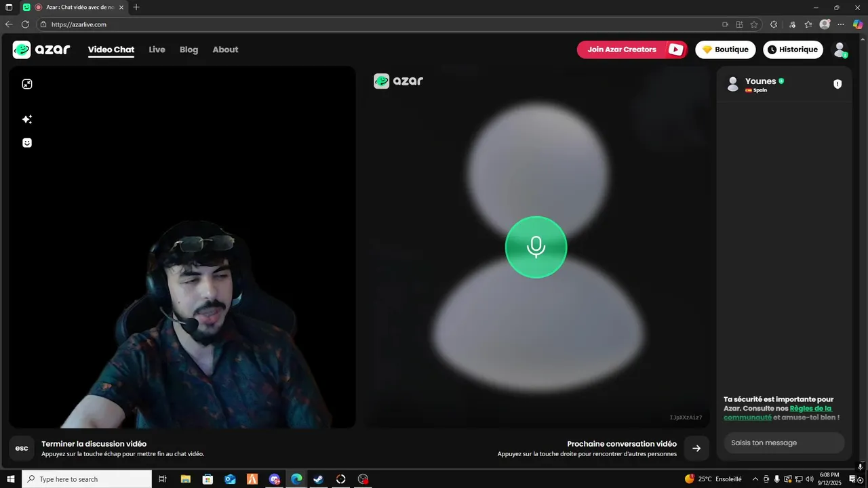
Task: Click the next conversation arrow button
Action: [x=696, y=448]
